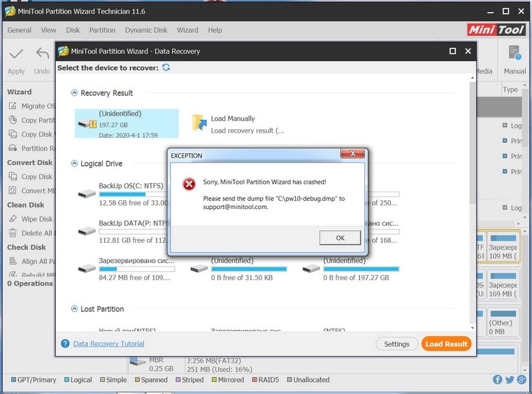Click the Undo arrow icon in toolbar

pyautogui.click(x=43, y=55)
